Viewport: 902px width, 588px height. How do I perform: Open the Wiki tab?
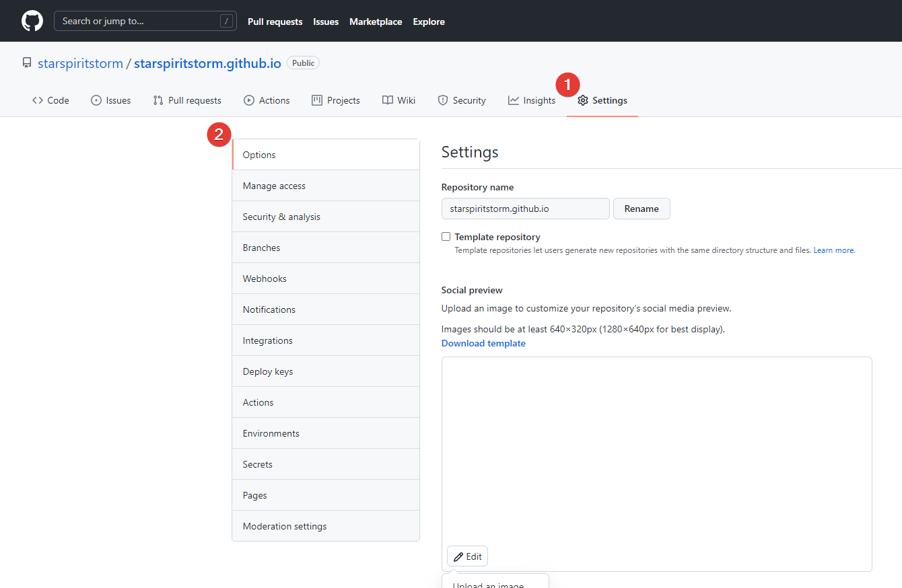tap(399, 100)
